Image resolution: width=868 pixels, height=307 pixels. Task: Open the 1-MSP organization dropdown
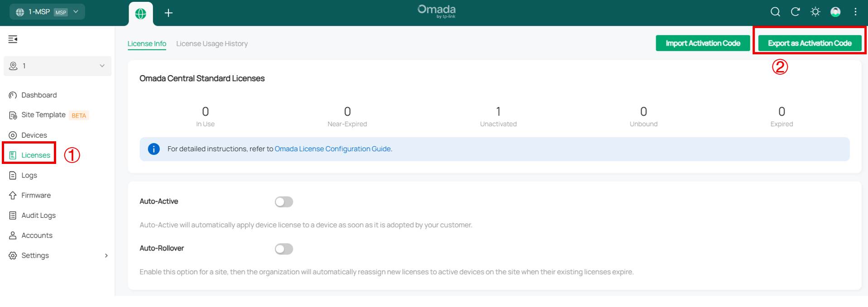pyautogui.click(x=48, y=12)
